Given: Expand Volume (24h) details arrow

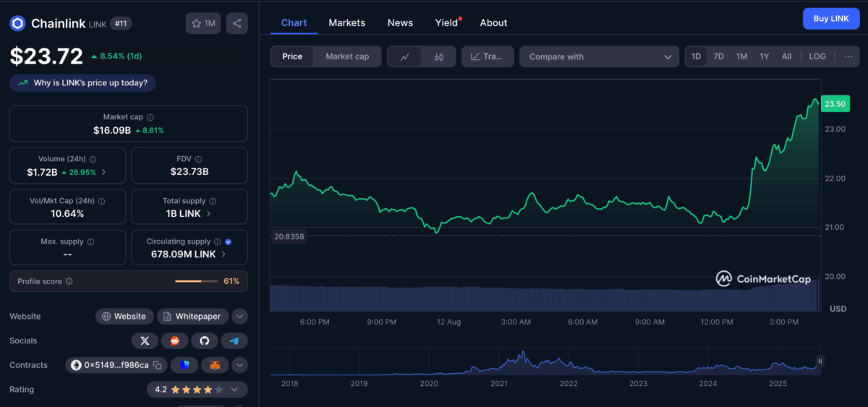Looking at the screenshot, I should click(103, 172).
